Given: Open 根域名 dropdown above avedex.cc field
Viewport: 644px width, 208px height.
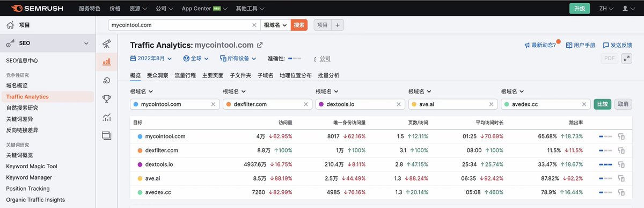Looking at the screenshot, I should pos(513,91).
